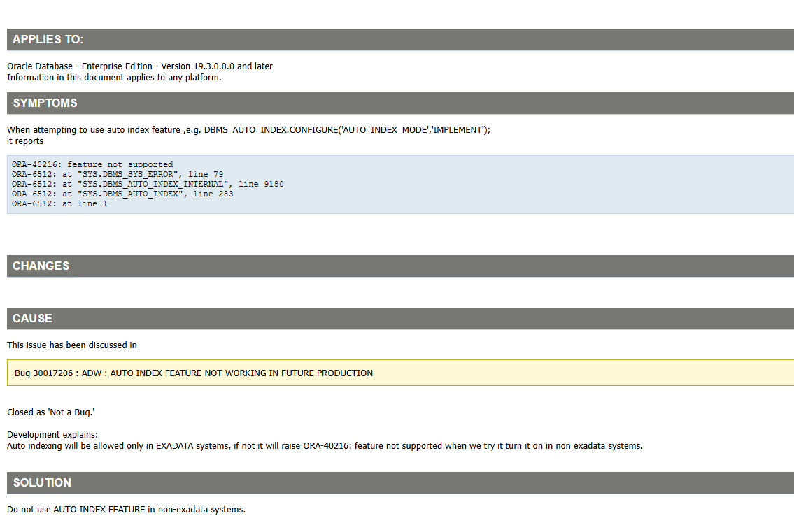794x532 pixels.
Task: Click the 'it reports' line
Action: pos(25,141)
